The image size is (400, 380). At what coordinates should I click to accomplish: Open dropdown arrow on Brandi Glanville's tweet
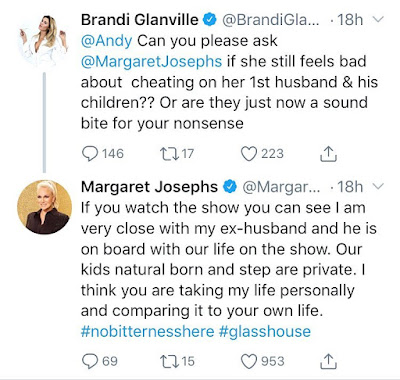[378, 20]
